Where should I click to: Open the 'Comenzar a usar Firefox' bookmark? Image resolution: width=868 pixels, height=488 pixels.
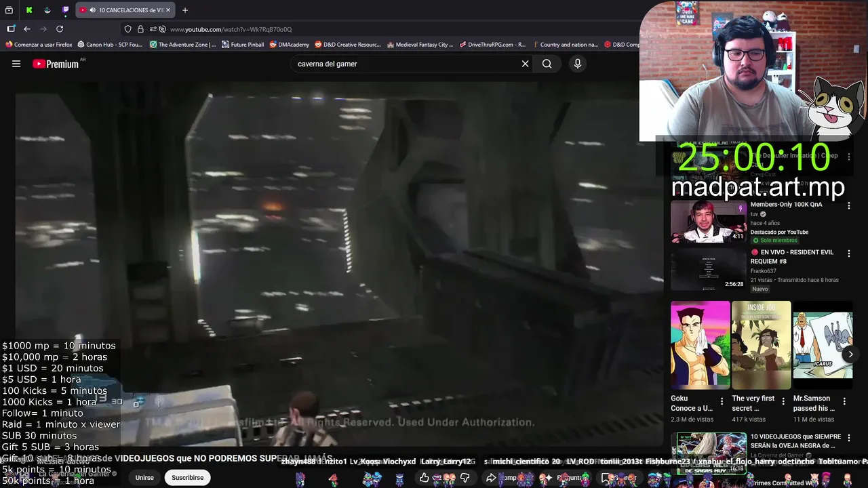coord(39,45)
